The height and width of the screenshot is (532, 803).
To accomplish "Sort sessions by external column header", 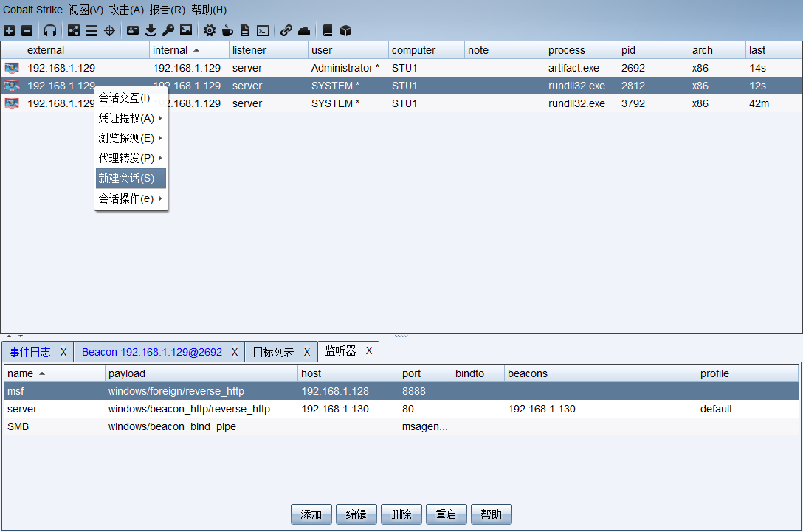I will (x=86, y=50).
